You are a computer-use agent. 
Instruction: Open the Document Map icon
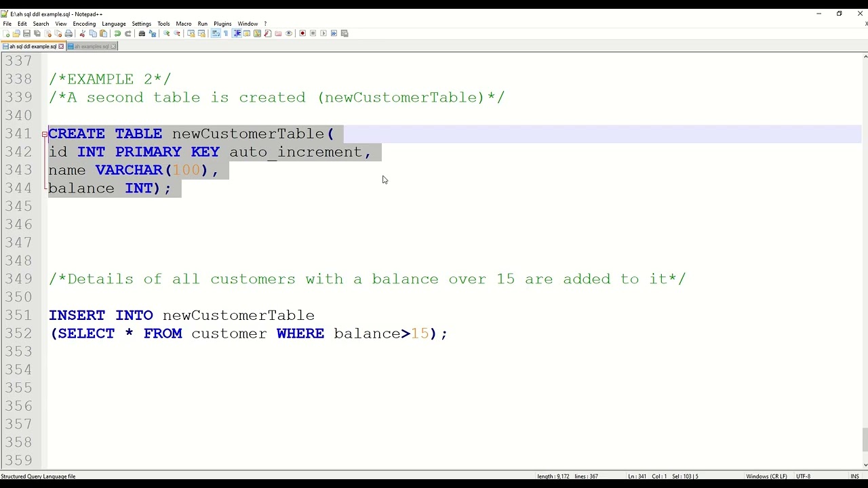(257, 33)
